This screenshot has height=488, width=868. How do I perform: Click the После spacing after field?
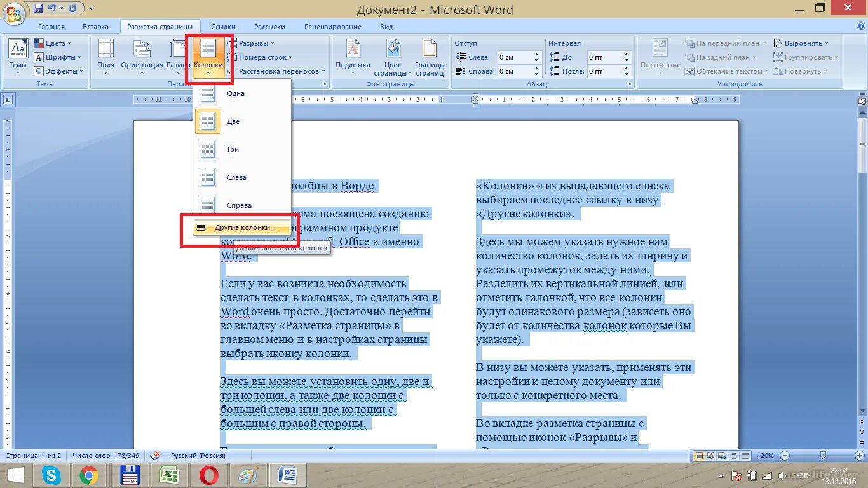pyautogui.click(x=604, y=71)
